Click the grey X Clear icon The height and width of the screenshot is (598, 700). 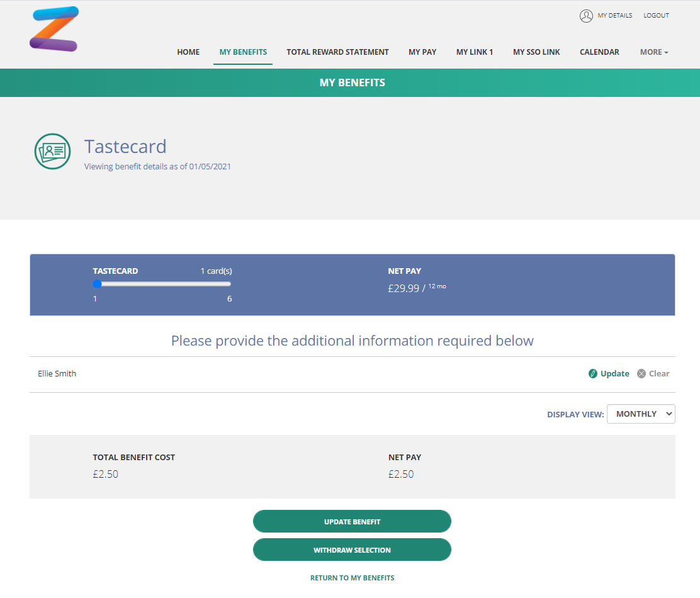point(641,373)
